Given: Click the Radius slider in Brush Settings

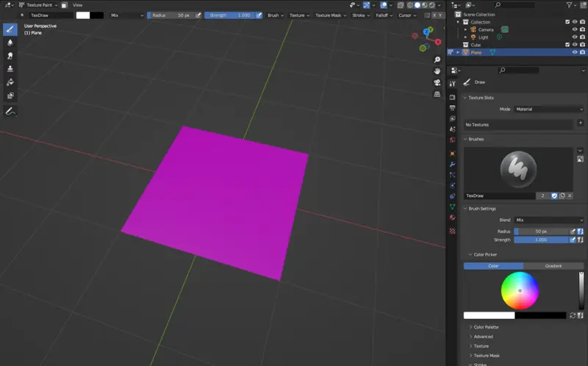Looking at the screenshot, I should (542, 232).
